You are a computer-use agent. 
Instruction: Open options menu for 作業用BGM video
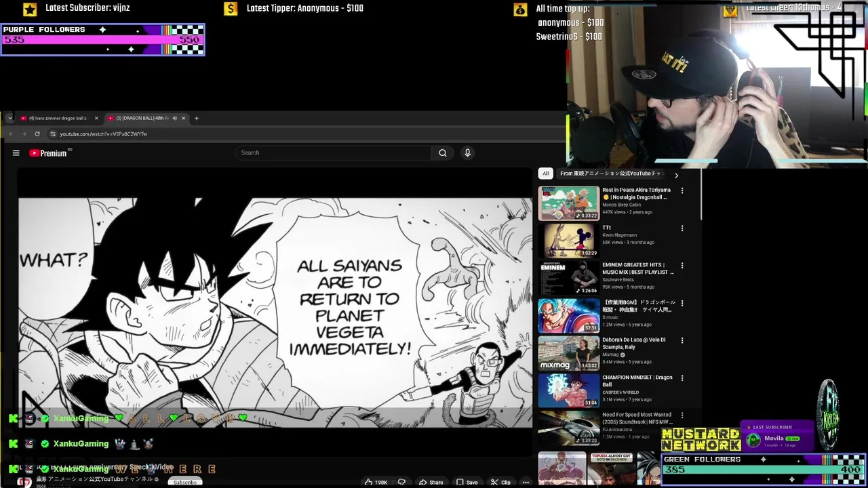(682, 303)
